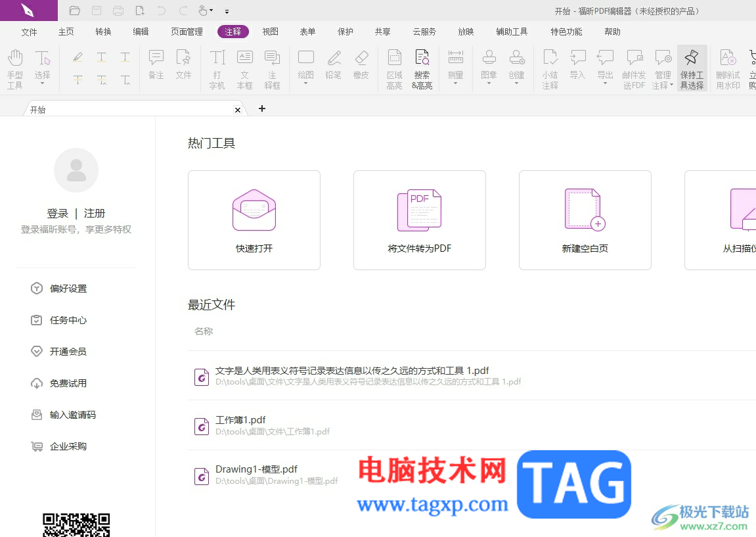Open recent file 工作簿1.pdf
Image resolution: width=756 pixels, height=537 pixels.
[x=472, y=425]
